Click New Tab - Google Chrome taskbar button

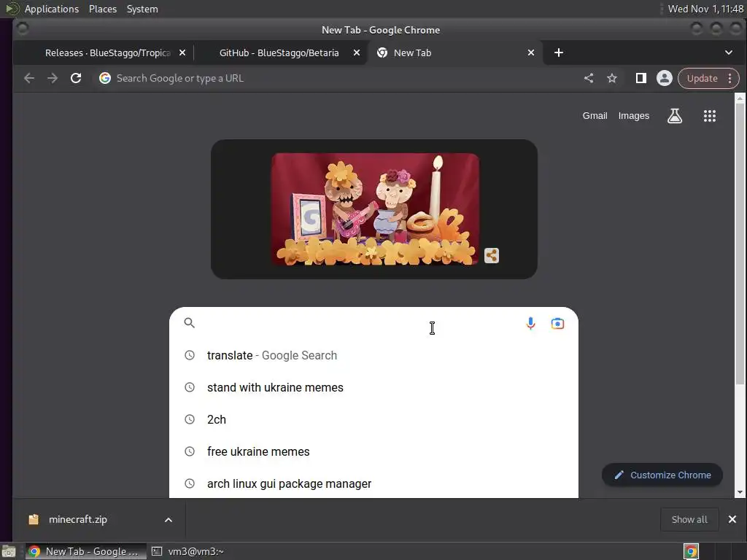click(x=86, y=551)
